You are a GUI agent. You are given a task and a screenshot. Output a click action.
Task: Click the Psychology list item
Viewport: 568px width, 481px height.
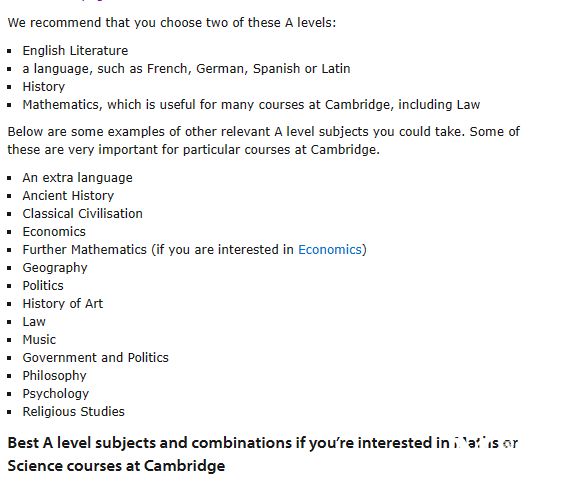pyautogui.click(x=56, y=394)
